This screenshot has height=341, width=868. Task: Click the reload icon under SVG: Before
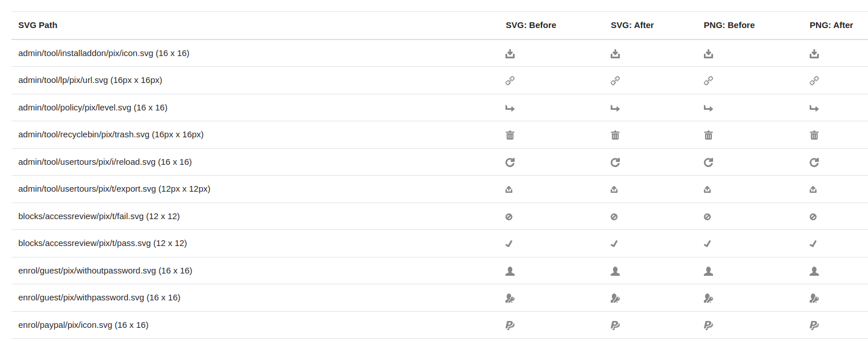[x=510, y=162]
